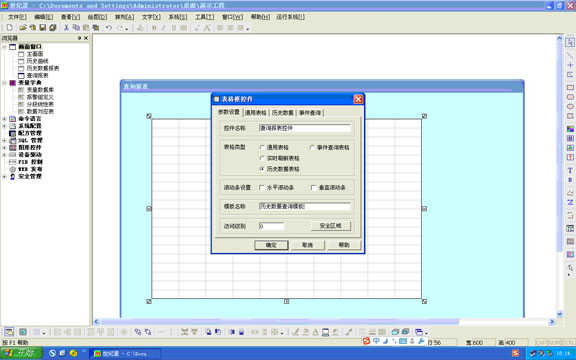The height and width of the screenshot is (360, 576).
Task: Click the Undo arrow toolbar icon
Action: (109, 28)
